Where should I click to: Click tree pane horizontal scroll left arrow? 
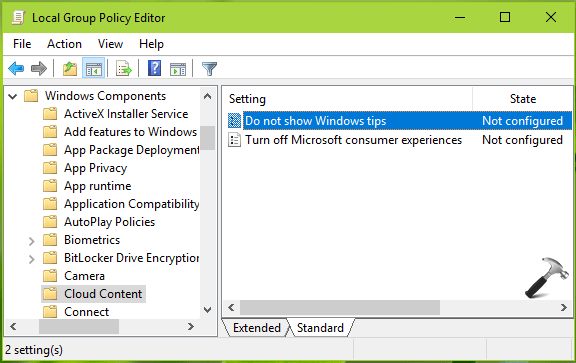(14, 326)
